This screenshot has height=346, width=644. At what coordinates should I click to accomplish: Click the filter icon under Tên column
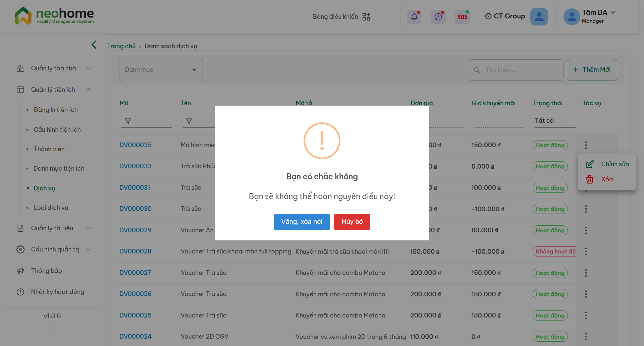pyautogui.click(x=189, y=121)
